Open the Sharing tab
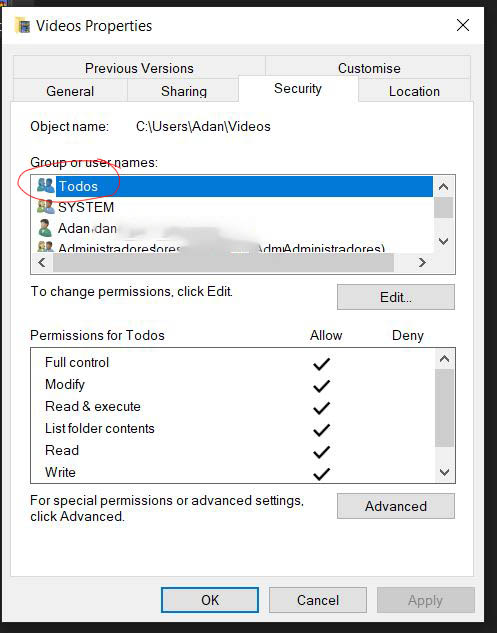This screenshot has width=497, height=633. [x=184, y=91]
